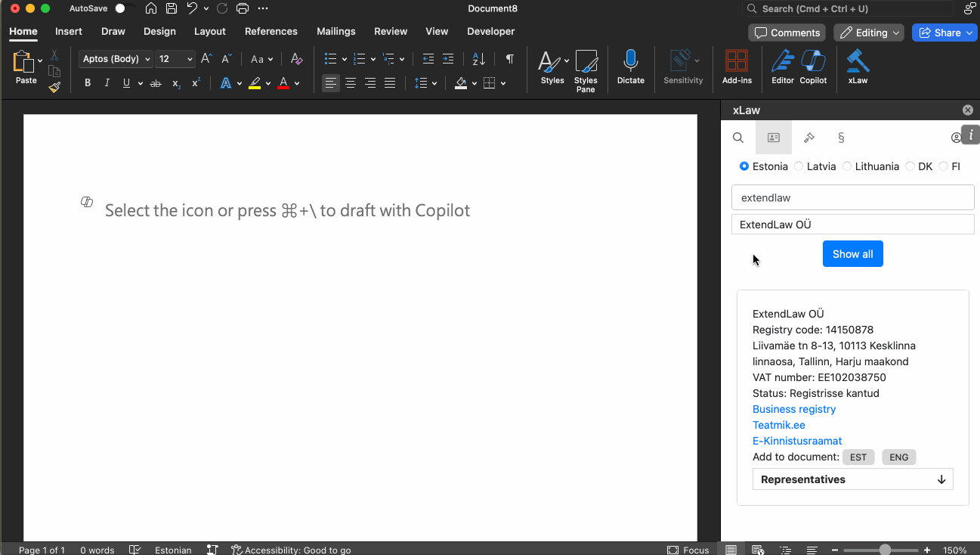Open the paragraph symbol tab in xLaw
This screenshot has height=555, width=980.
(841, 138)
